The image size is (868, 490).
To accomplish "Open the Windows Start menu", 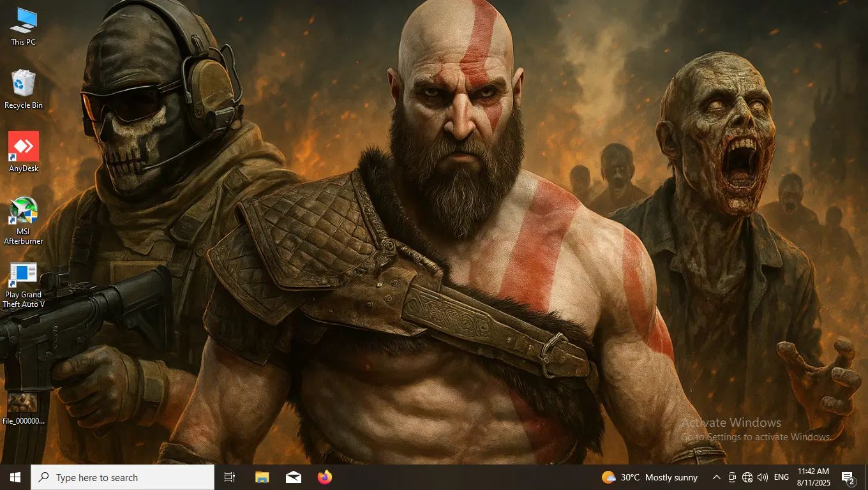I will (15, 477).
